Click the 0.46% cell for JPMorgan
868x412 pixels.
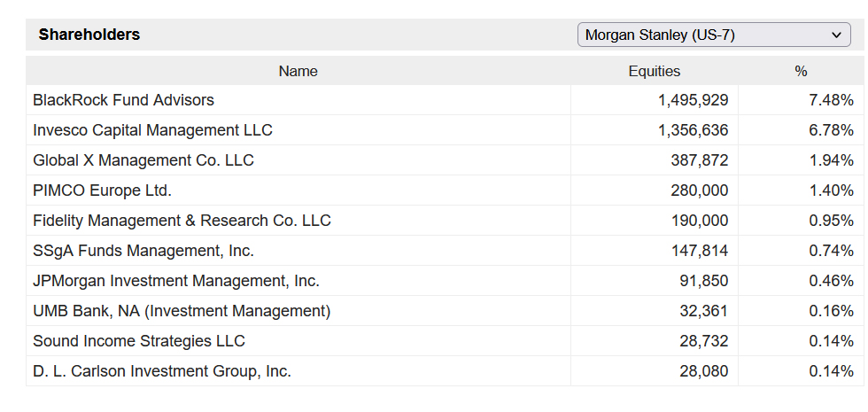pyautogui.click(x=831, y=281)
